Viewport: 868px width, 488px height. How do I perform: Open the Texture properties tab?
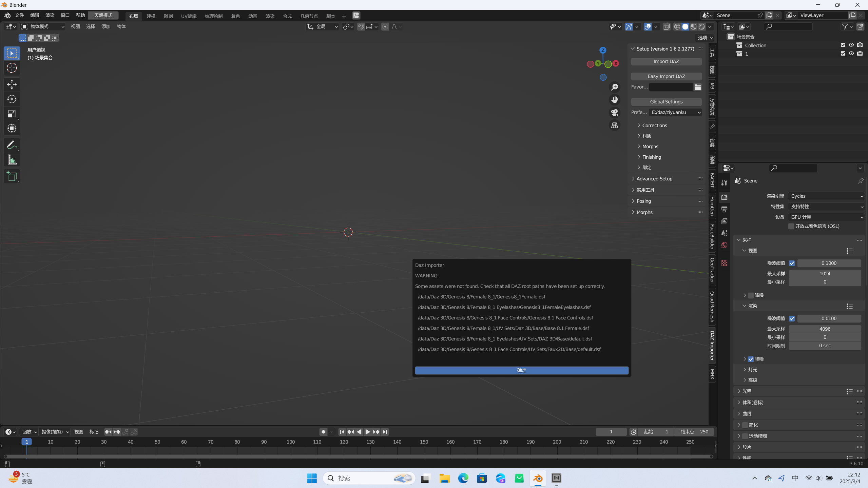coord(724,263)
